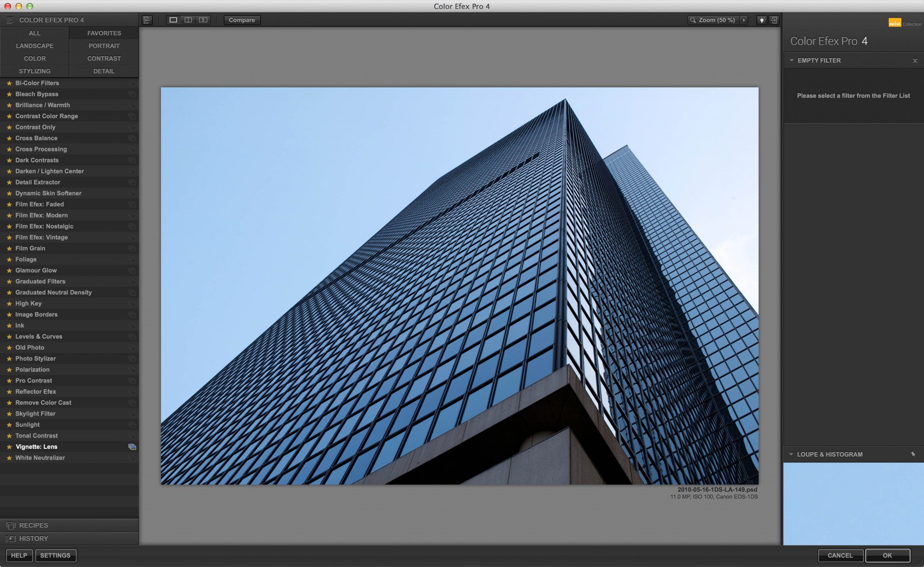Select the PORTRAIT category tab
The height and width of the screenshot is (567, 924).
click(104, 46)
